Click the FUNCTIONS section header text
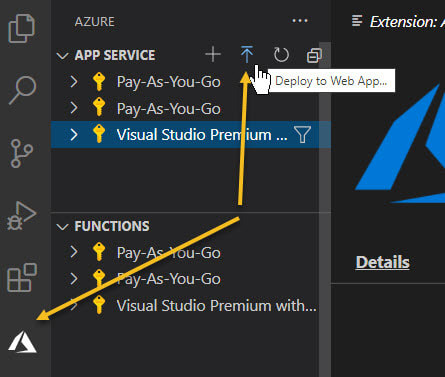The width and height of the screenshot is (445, 377). point(112,226)
